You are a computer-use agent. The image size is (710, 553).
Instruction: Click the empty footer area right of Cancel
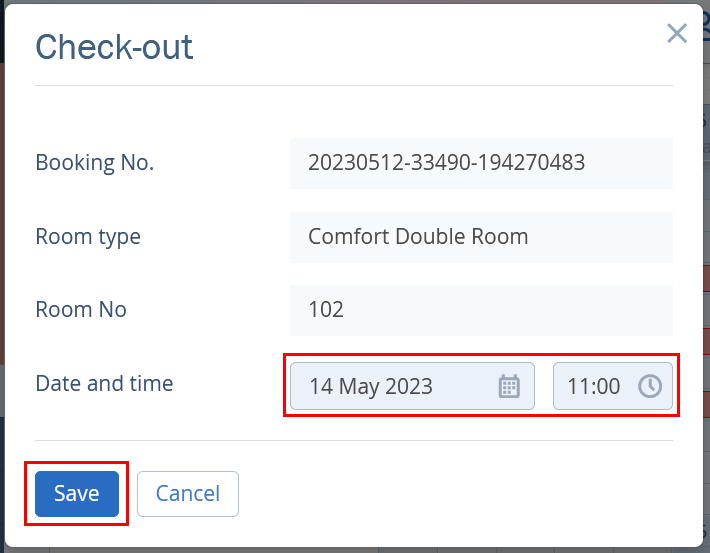point(457,494)
